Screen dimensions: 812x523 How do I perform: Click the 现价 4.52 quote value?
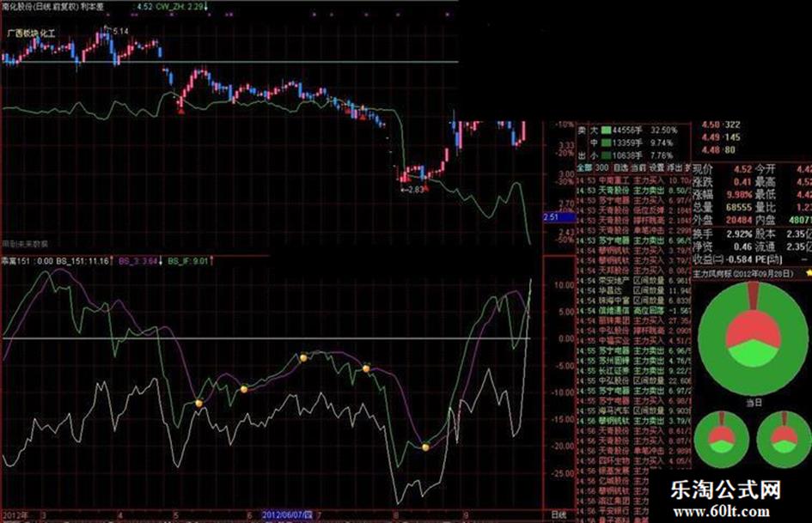[x=742, y=169]
